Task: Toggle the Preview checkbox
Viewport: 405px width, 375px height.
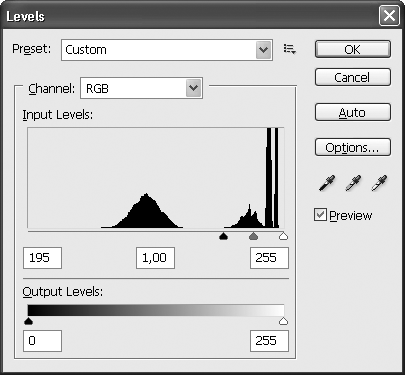Action: (x=320, y=215)
